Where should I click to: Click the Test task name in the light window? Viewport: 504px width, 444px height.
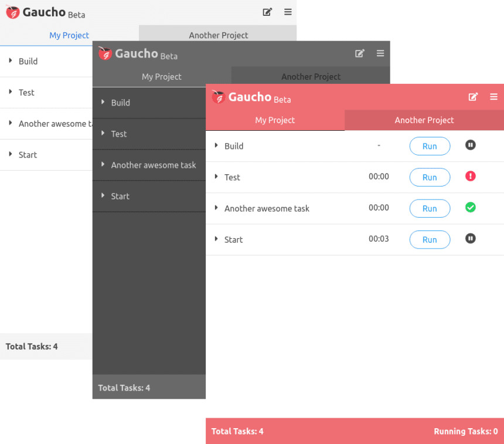click(x=26, y=92)
